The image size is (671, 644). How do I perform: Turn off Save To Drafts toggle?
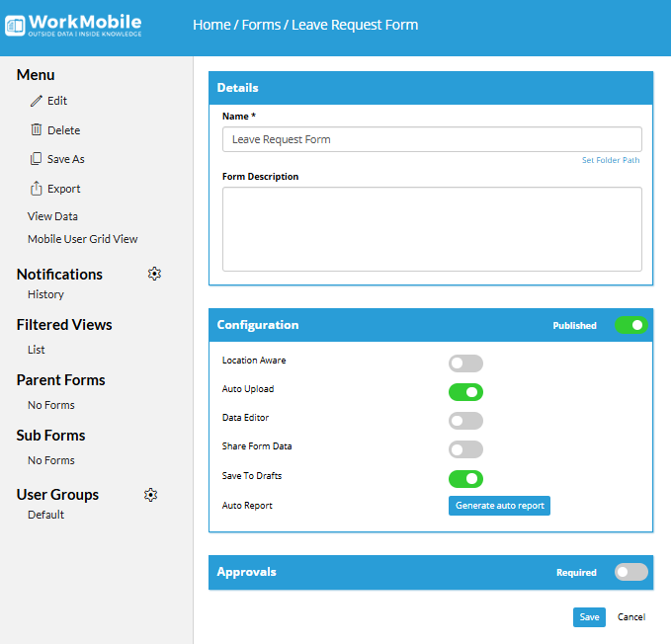pyautogui.click(x=465, y=479)
